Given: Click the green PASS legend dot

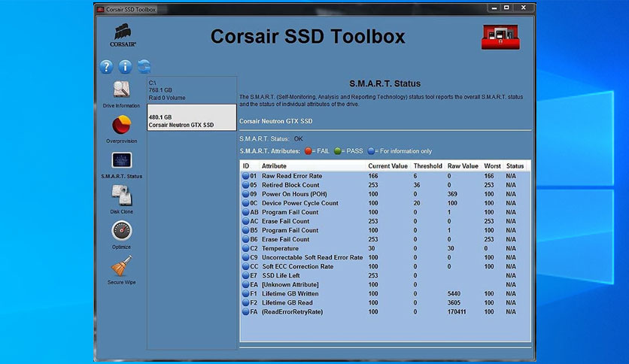Looking at the screenshot, I should click(337, 151).
